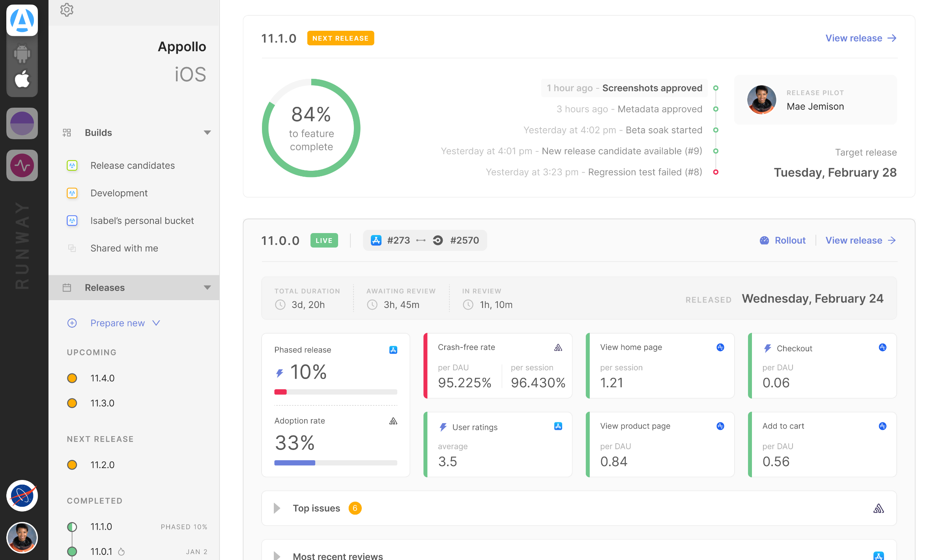
Task: Switch to the Android platform icon
Action: 22,53
